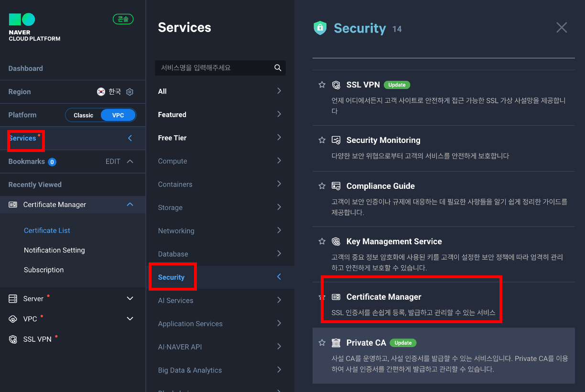
Task: Close the Security services panel
Action: tap(562, 27)
